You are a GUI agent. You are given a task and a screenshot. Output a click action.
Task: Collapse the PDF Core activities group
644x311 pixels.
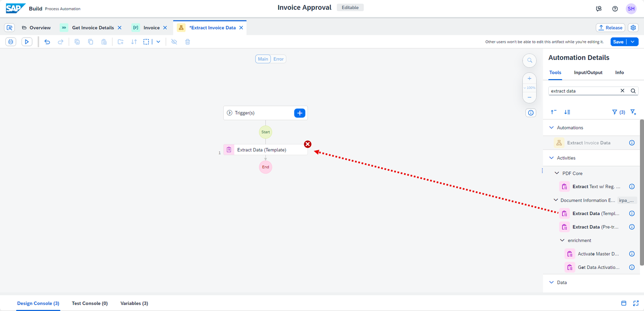click(557, 173)
